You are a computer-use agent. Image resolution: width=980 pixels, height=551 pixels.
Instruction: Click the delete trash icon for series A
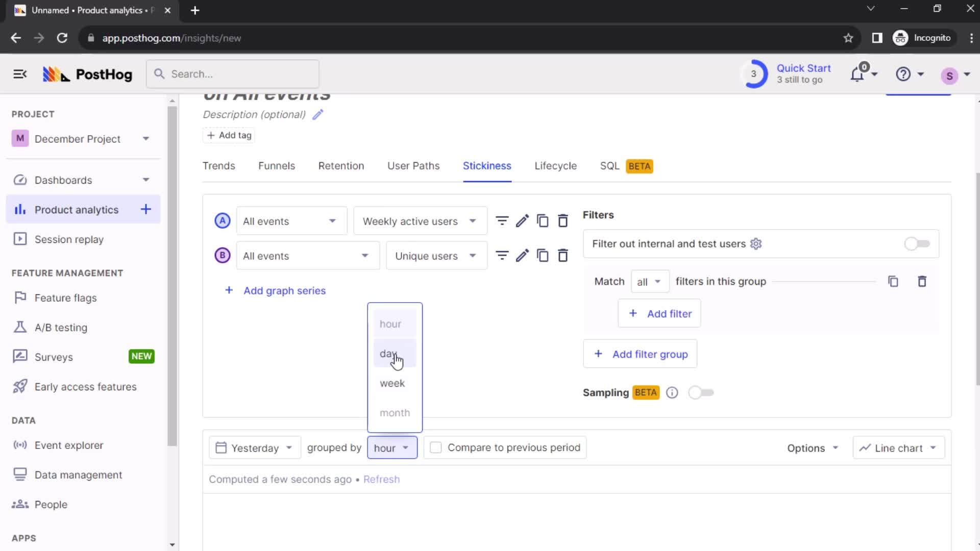pos(564,221)
